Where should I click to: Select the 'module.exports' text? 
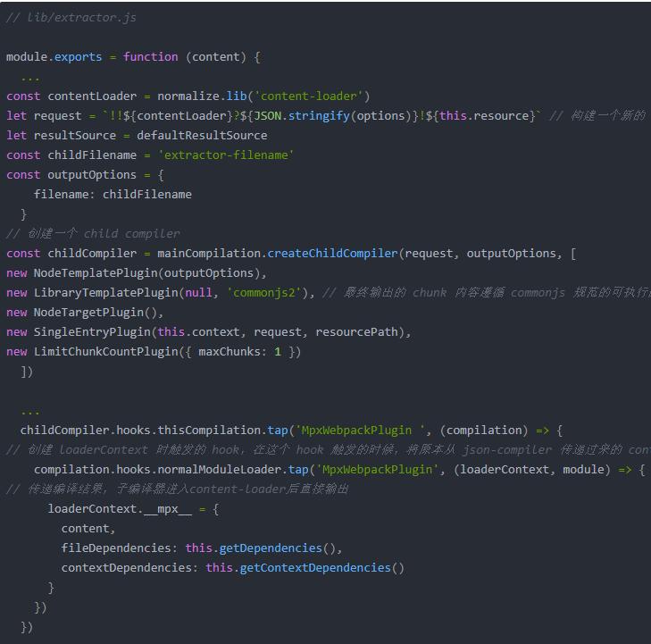[x=54, y=57]
